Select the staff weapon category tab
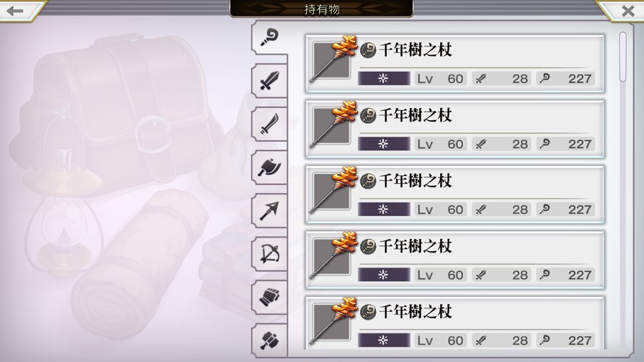The image size is (644, 362). [x=269, y=38]
